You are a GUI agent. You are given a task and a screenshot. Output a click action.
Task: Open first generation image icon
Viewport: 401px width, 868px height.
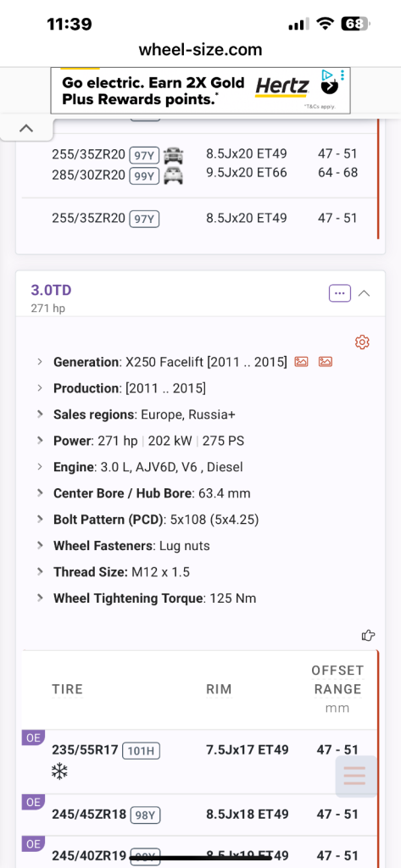pos(301,362)
